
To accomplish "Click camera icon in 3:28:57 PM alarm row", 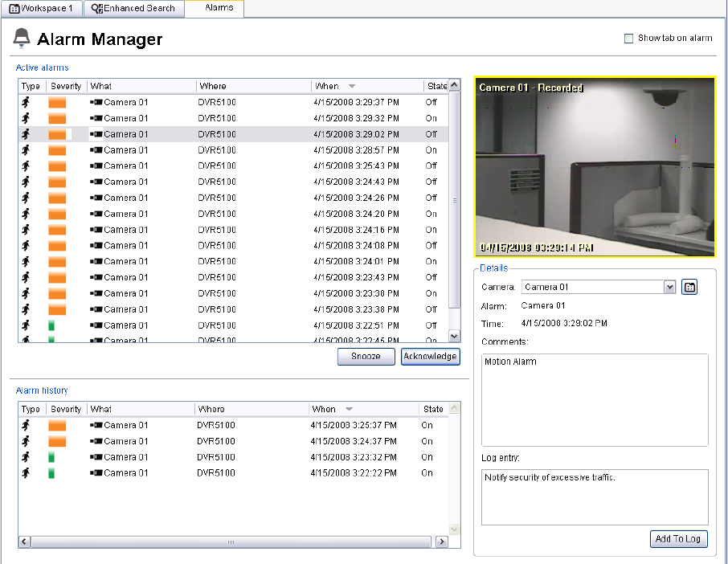I will pyautogui.click(x=96, y=150).
